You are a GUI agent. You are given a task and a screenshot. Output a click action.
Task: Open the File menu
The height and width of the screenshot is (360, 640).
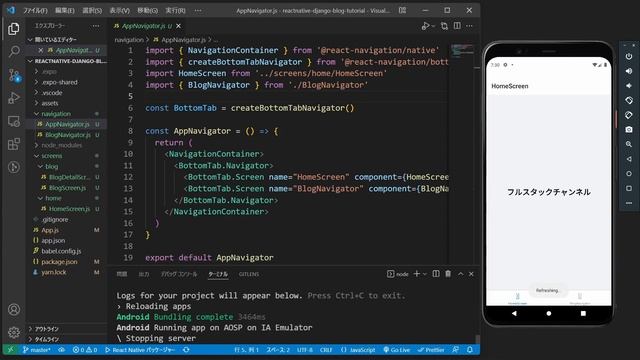[35, 10]
